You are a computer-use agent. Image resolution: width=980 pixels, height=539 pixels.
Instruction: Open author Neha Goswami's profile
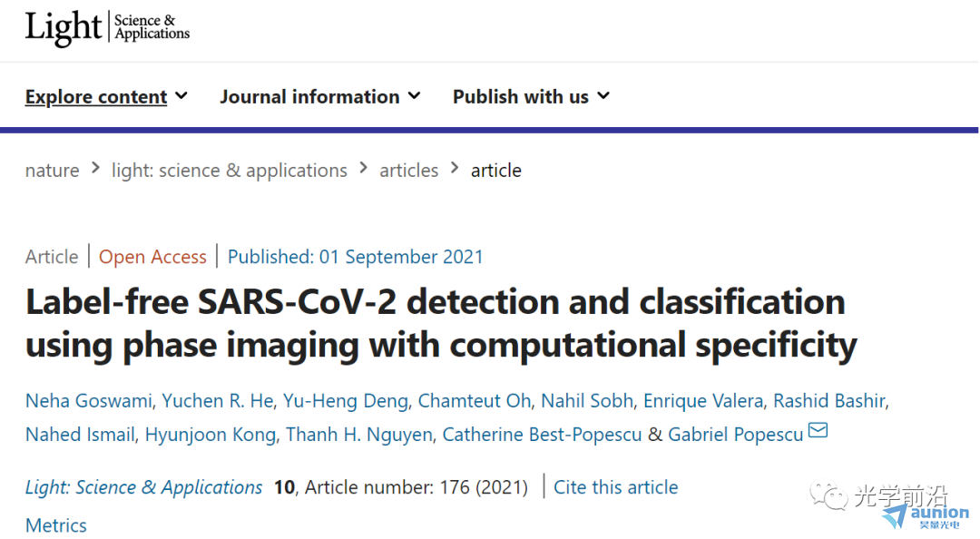(x=88, y=401)
